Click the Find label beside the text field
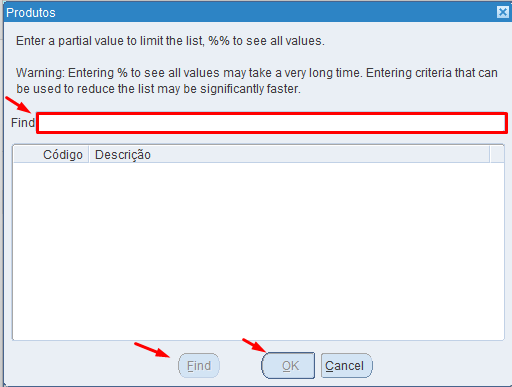Viewport: 512px width, 387px height. point(23,123)
